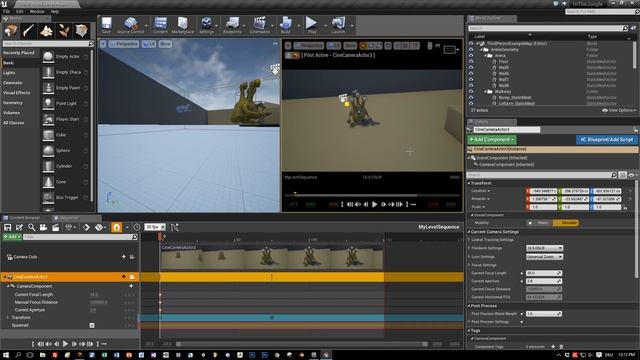Click the World Outliner search field
This screenshot has height=360, width=640.
coord(548,28)
